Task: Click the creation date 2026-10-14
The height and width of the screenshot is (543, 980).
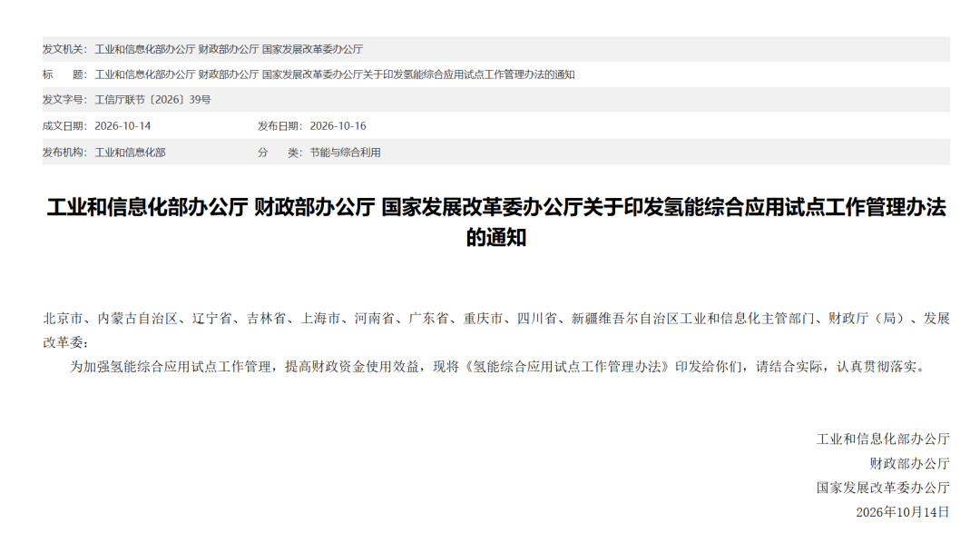Action: [x=122, y=125]
